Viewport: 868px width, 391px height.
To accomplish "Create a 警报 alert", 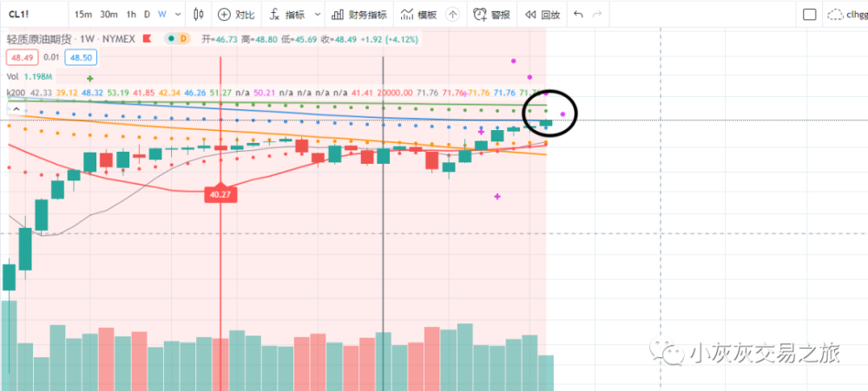I will click(491, 15).
